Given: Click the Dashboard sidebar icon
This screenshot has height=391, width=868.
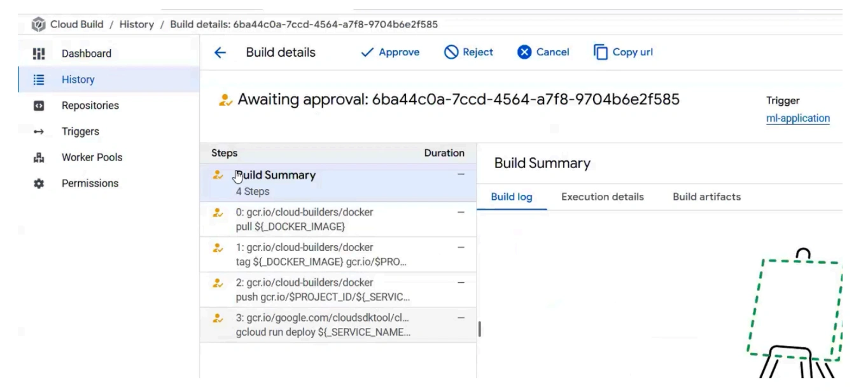Looking at the screenshot, I should point(38,53).
